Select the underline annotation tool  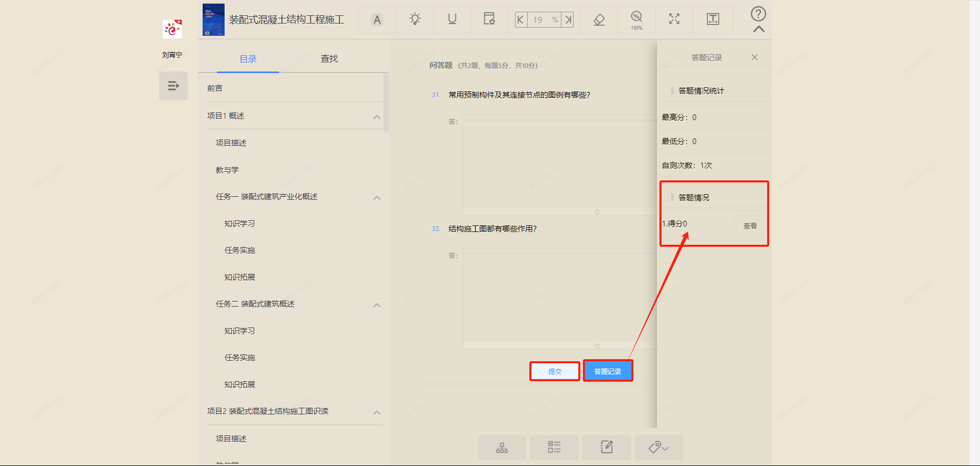[x=452, y=19]
